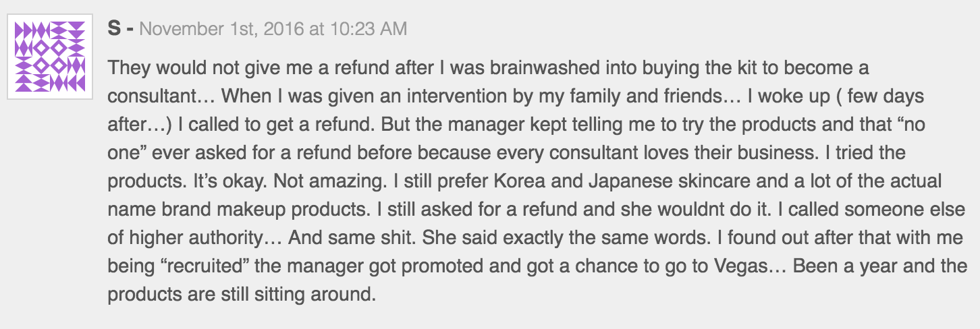980x329 pixels.
Task: Click the purple geometric commenter avatar
Action: click(x=50, y=56)
